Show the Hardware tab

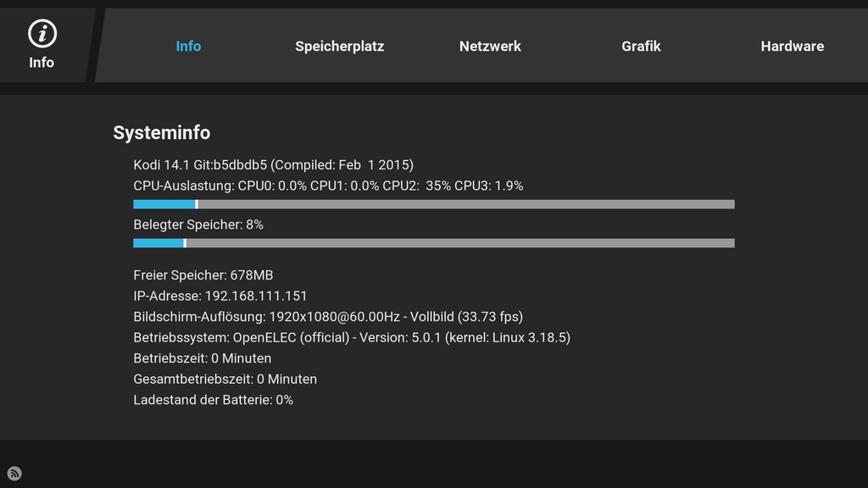[x=792, y=47]
